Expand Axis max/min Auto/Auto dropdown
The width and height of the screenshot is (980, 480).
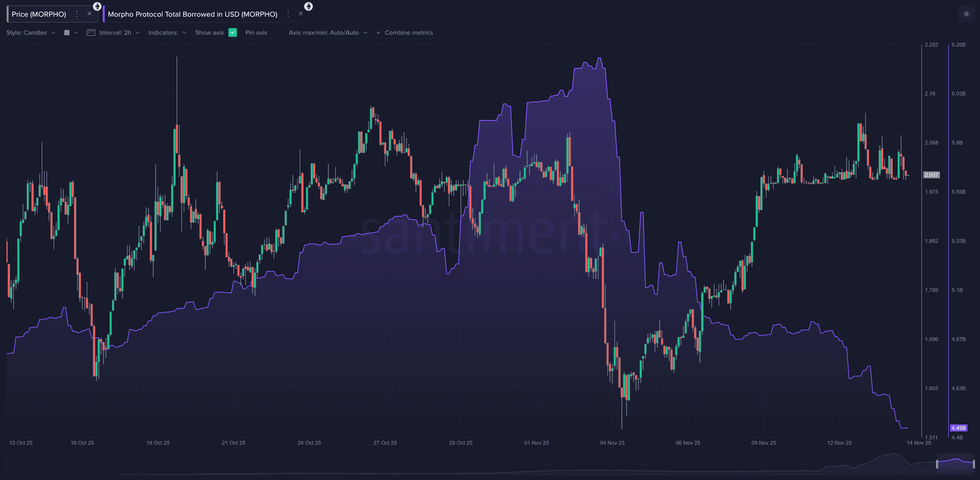[328, 33]
